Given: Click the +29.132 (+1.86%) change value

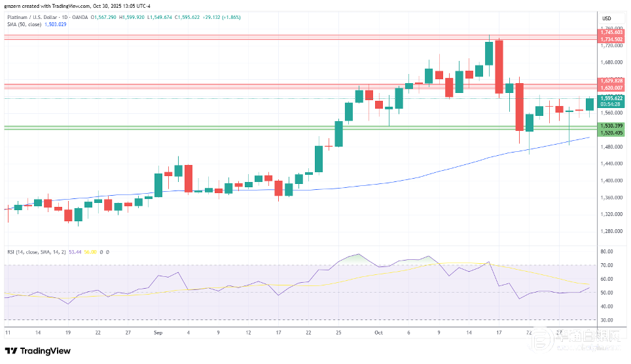Looking at the screenshot, I should click(222, 17).
